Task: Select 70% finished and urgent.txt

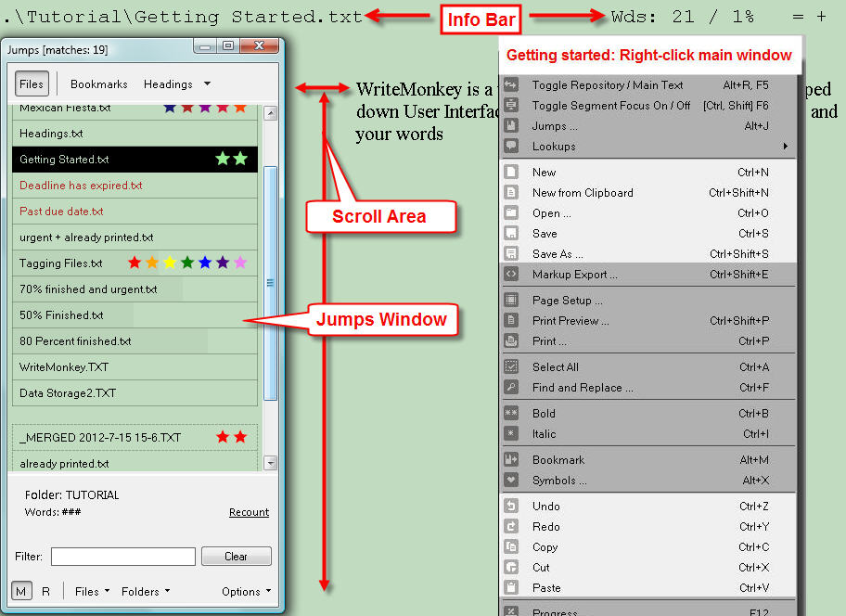Action: [x=135, y=289]
